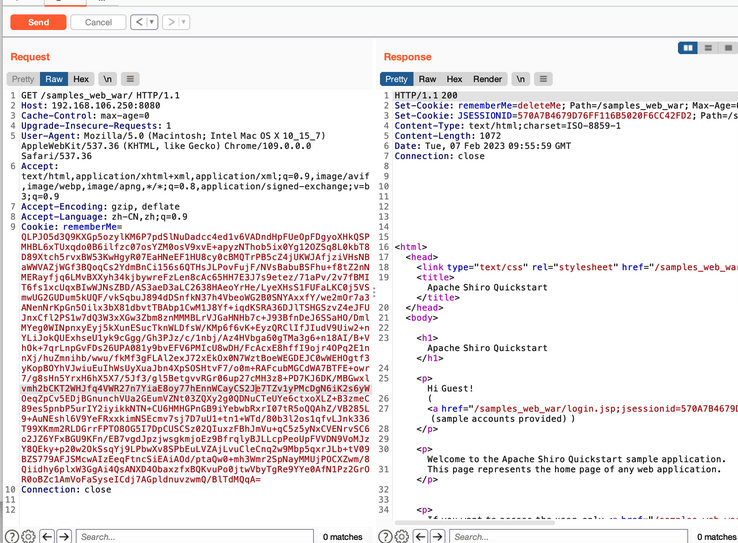Click the Response search input field

(x=569, y=536)
